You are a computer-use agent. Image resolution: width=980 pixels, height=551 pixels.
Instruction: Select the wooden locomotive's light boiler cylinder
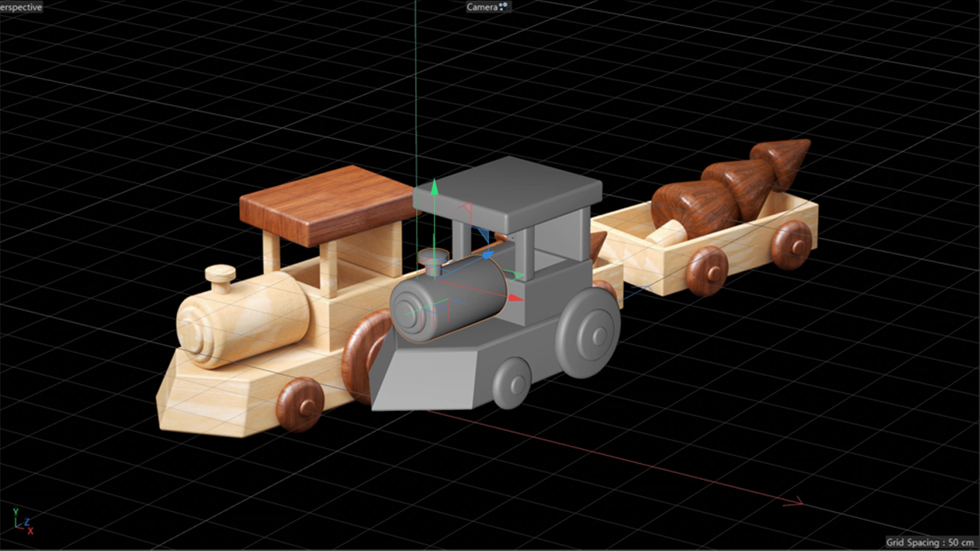tap(241, 318)
